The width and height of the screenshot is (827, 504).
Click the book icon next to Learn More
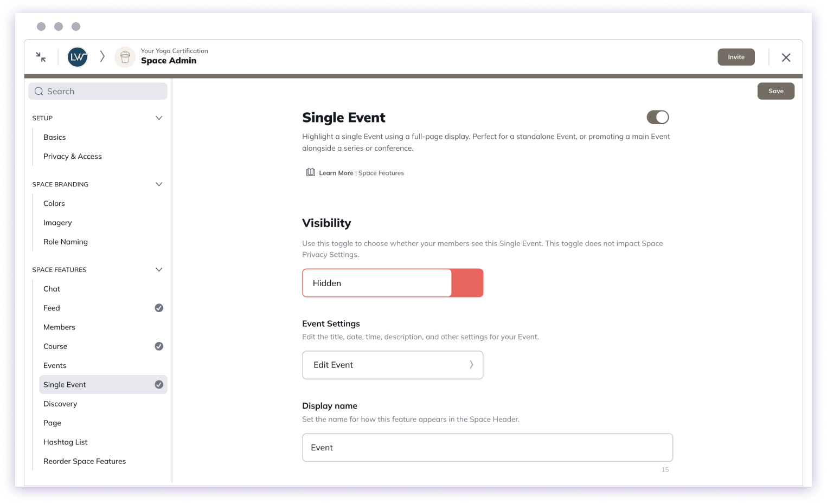pos(310,172)
